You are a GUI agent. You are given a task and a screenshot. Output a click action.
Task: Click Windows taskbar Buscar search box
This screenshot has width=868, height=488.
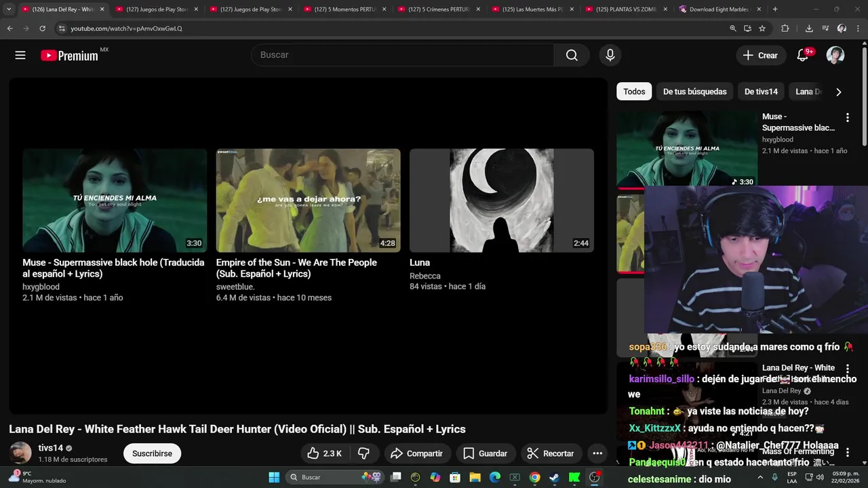pos(335,477)
